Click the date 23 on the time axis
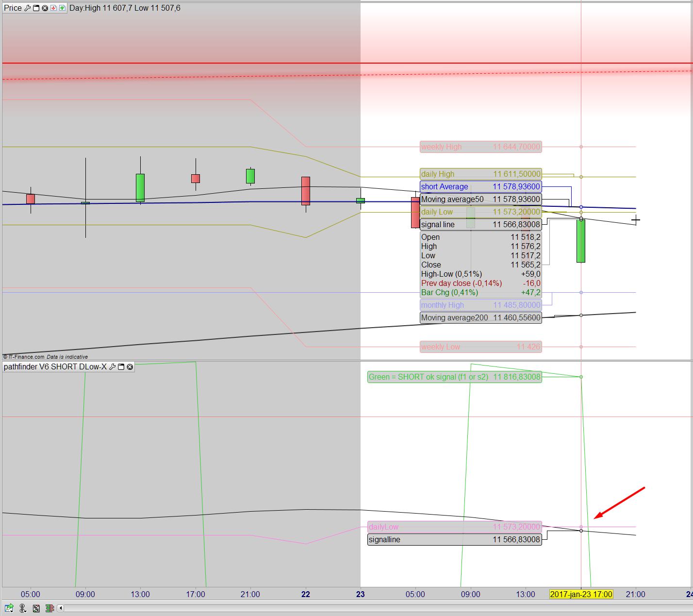The height and width of the screenshot is (616, 693). (x=361, y=594)
